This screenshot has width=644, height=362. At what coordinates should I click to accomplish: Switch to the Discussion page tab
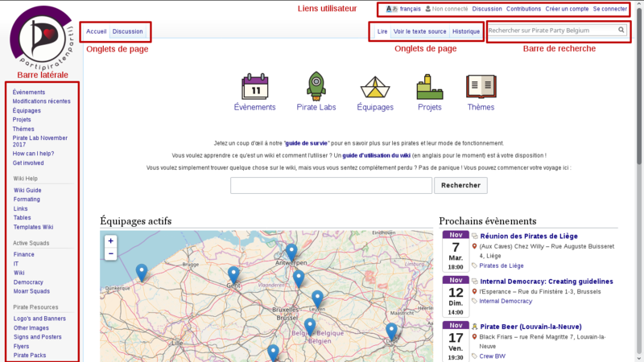pyautogui.click(x=128, y=31)
